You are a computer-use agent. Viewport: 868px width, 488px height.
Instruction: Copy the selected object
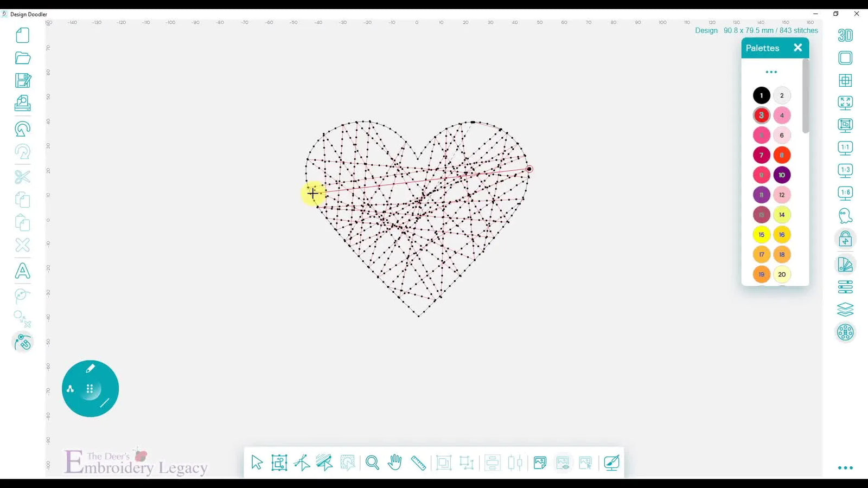(23, 200)
